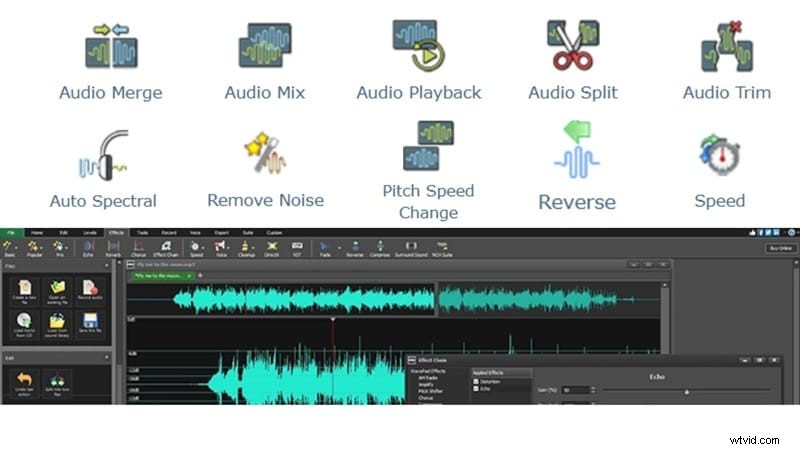The height and width of the screenshot is (450, 800).
Task: Toggle the Distortion effect checkbox
Action: click(x=476, y=381)
